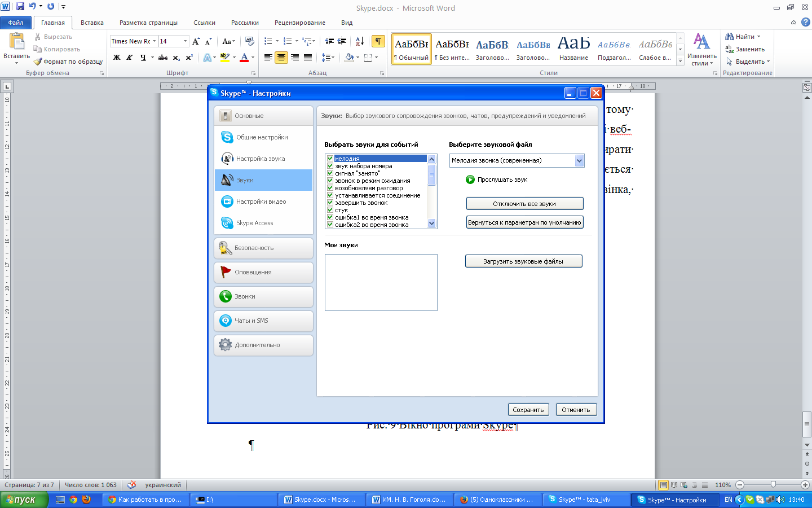Image resolution: width=812 pixels, height=508 pixels.
Task: Open the font name dropdown Times New Roman
Action: (155, 41)
